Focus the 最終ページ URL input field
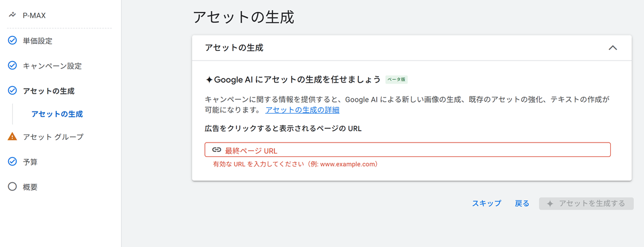This screenshot has width=644, height=247. point(407,150)
